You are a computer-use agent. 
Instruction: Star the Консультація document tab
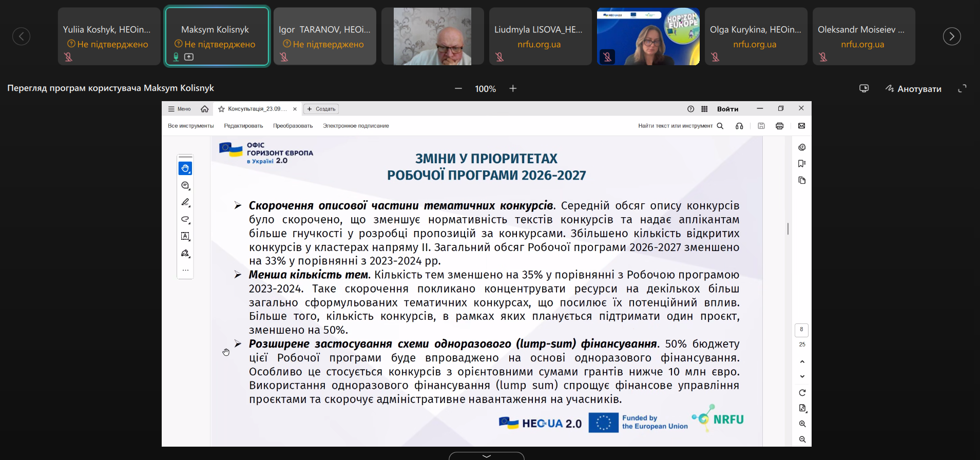pyautogui.click(x=221, y=109)
